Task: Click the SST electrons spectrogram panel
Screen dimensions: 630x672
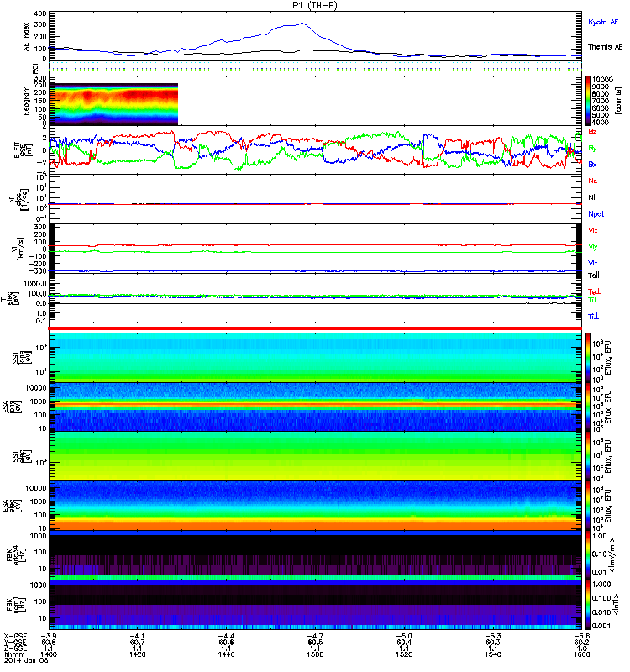Action: (316, 456)
